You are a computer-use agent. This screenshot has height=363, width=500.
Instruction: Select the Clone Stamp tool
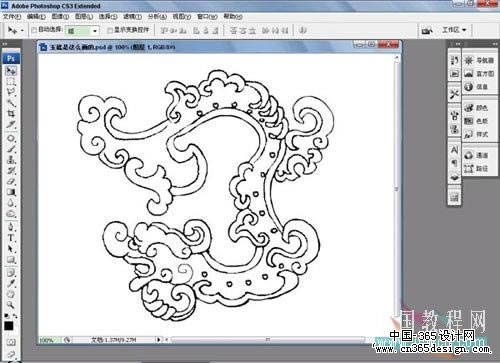11,160
